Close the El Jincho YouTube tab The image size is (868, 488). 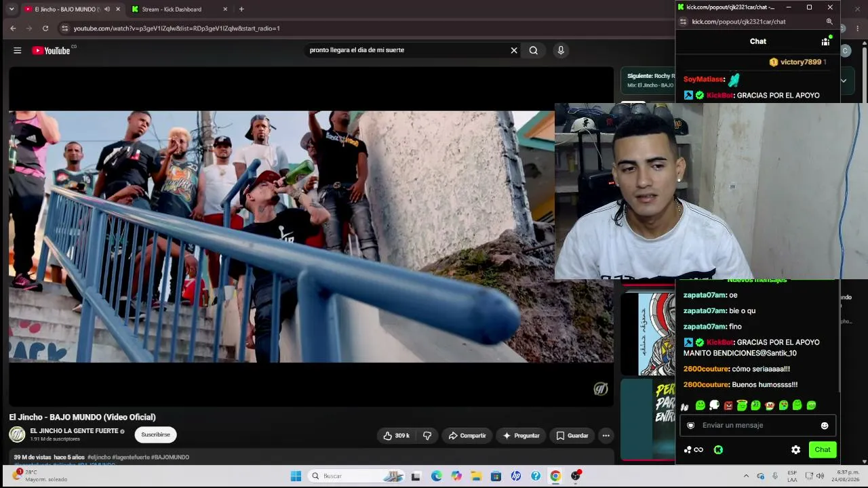(x=118, y=9)
